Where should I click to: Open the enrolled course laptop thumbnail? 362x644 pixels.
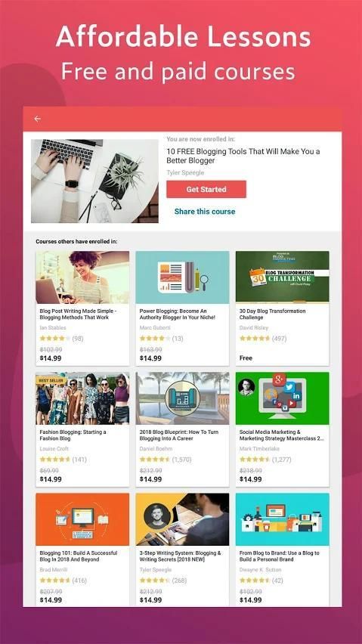pos(94,181)
